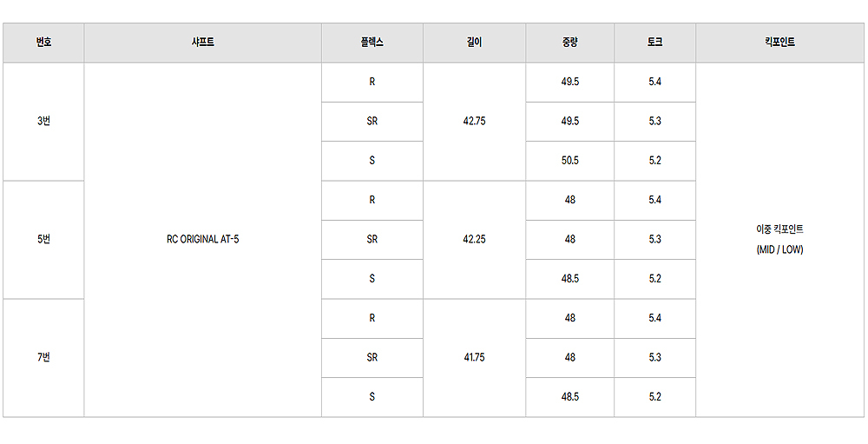Click the 샤프트 column header

click(202, 43)
